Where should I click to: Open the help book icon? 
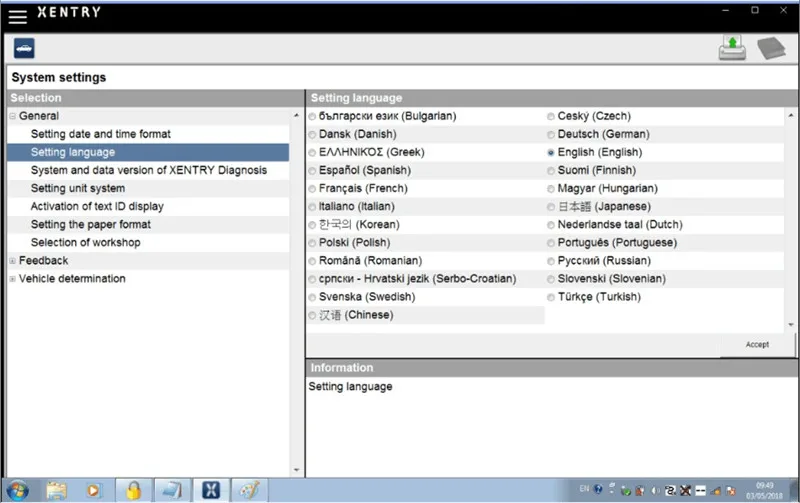tap(771, 48)
